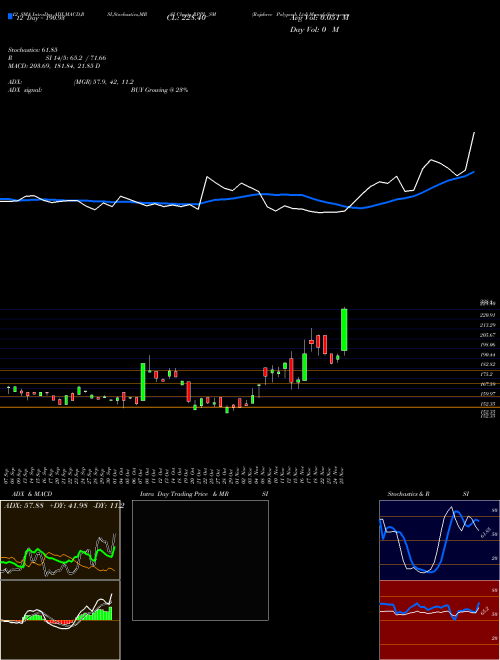Image resolution: width=500 pixels, height=660 pixels.
Task: Open the MACD histogram mini chart
Action: [x=60, y=620]
